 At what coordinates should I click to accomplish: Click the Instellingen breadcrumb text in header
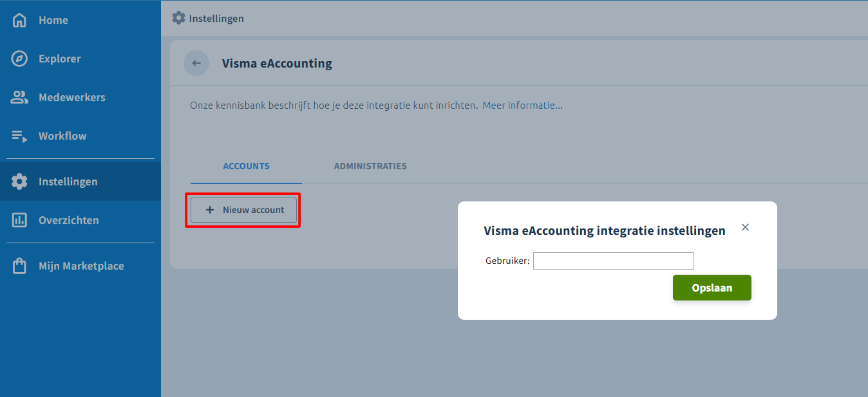[x=216, y=18]
